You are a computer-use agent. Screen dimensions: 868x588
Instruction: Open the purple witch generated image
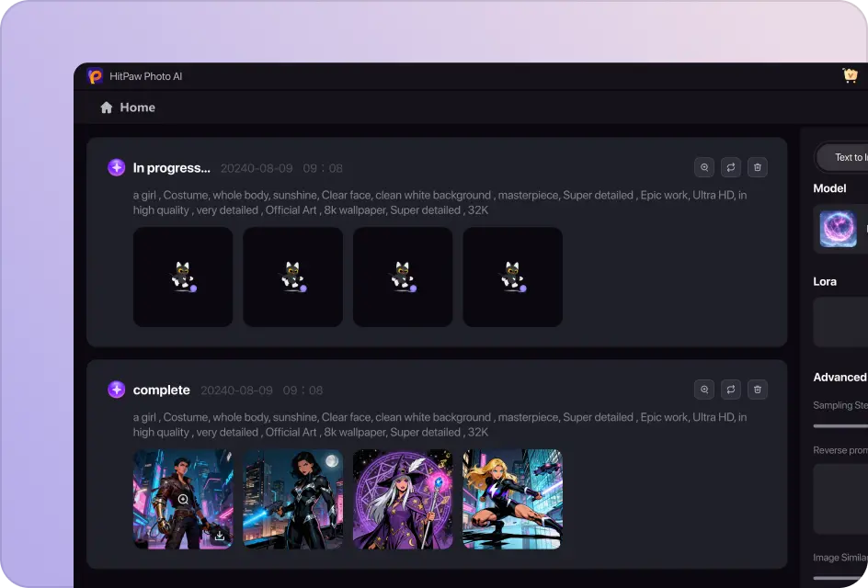tap(403, 499)
